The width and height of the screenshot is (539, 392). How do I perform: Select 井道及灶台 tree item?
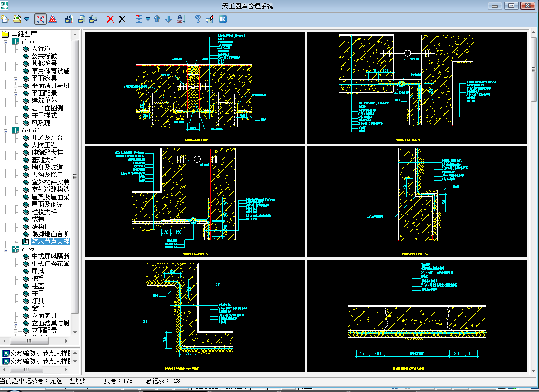[x=47, y=138]
